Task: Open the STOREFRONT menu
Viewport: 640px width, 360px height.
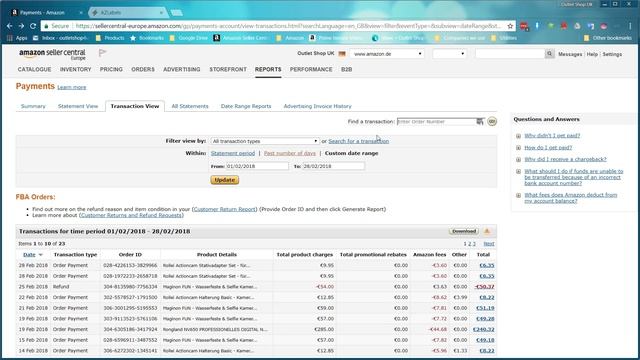Action: (228, 69)
